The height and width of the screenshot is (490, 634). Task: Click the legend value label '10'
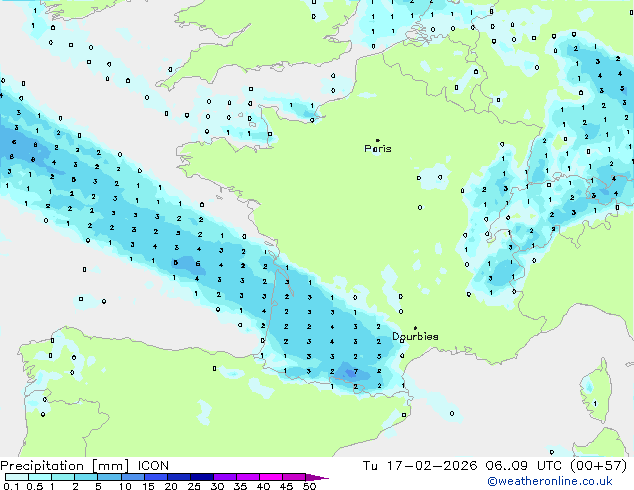coord(125,486)
